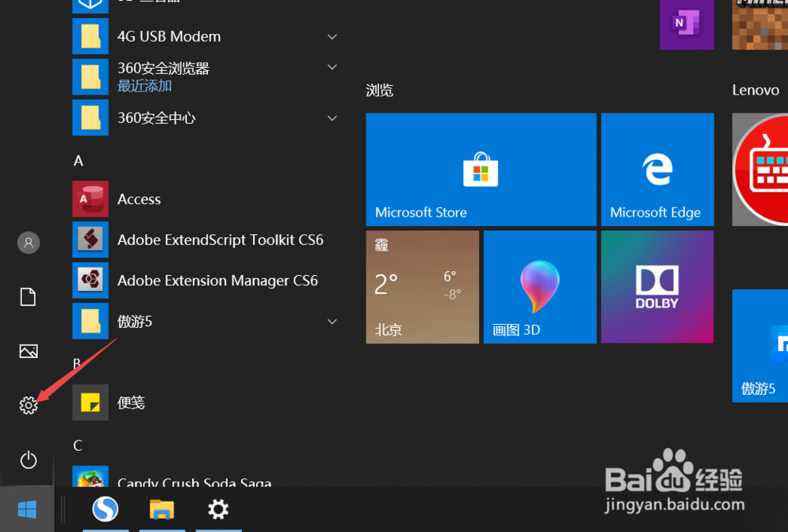Open the Documents shortcut in Start sidebar
The image size is (788, 532).
pos(28,296)
